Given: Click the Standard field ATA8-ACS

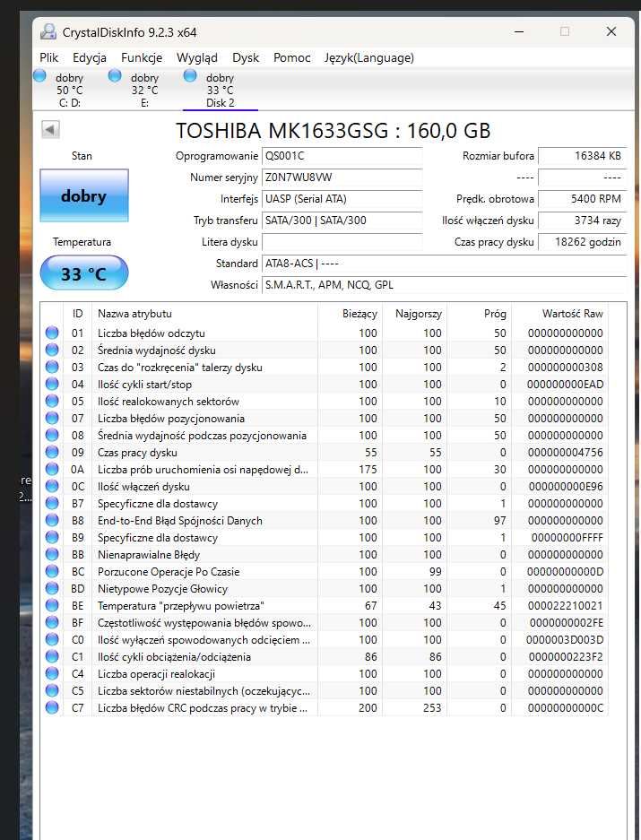Looking at the screenshot, I should coord(445,264).
